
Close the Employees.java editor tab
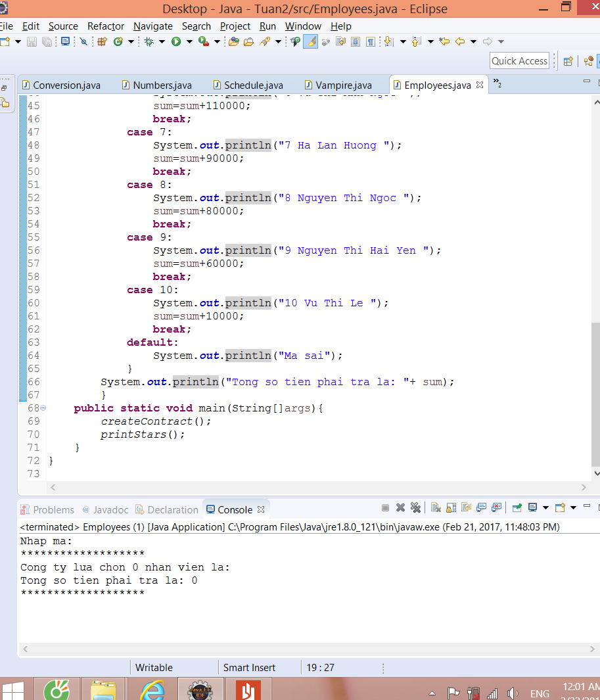(480, 85)
